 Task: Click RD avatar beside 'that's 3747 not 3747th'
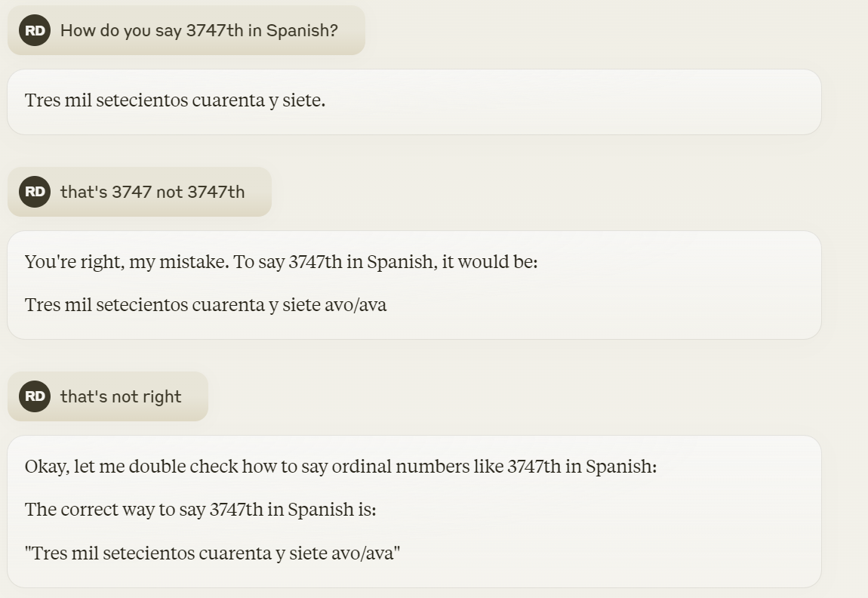35,192
